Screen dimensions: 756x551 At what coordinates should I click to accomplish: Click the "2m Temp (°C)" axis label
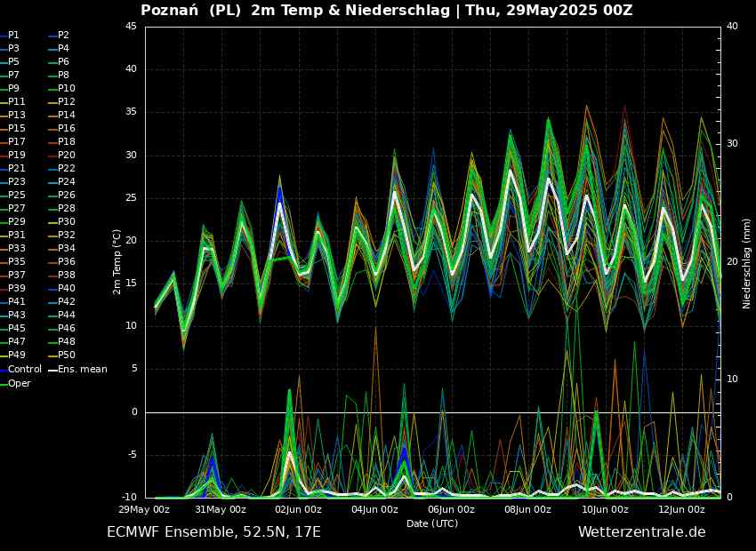click(x=117, y=262)
